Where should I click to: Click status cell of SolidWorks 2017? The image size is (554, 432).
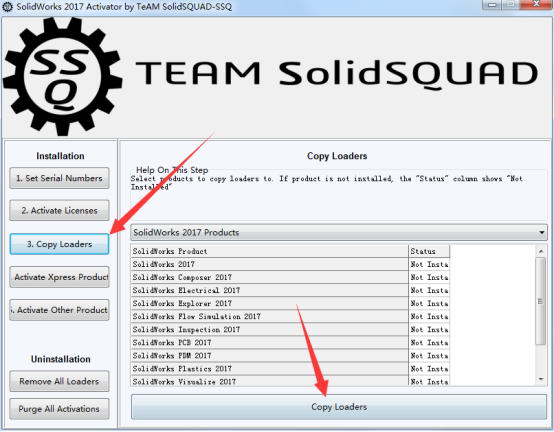[429, 264]
